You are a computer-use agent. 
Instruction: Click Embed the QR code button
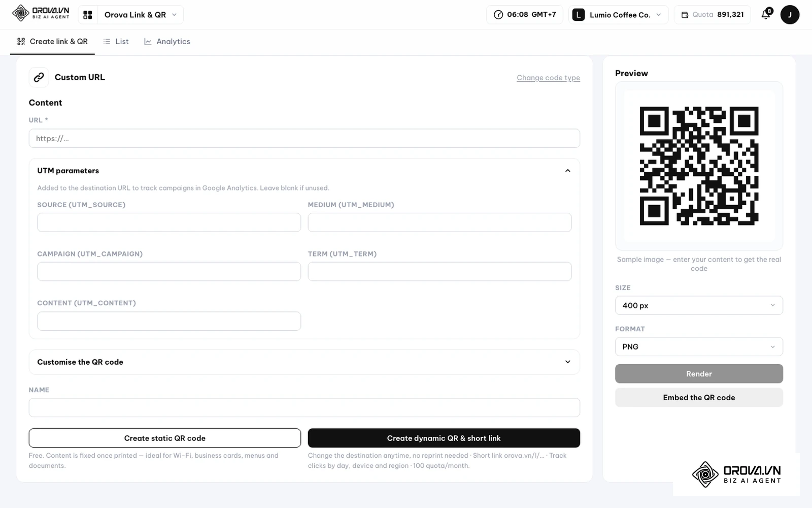point(699,397)
